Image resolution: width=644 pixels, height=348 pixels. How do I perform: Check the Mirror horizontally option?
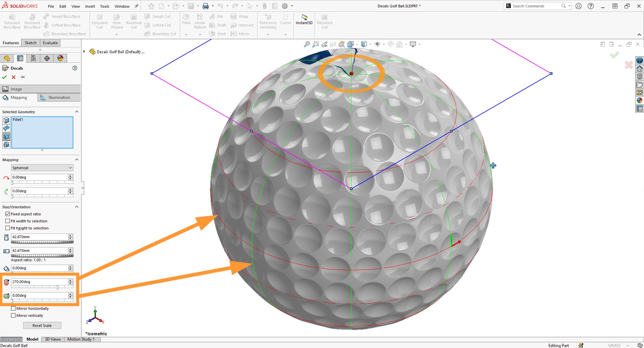pyautogui.click(x=13, y=308)
